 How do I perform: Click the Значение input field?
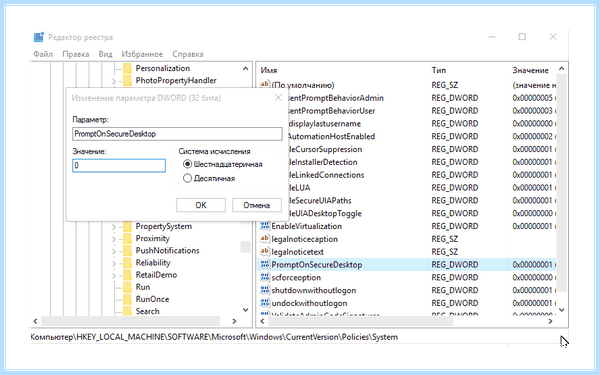[119, 165]
